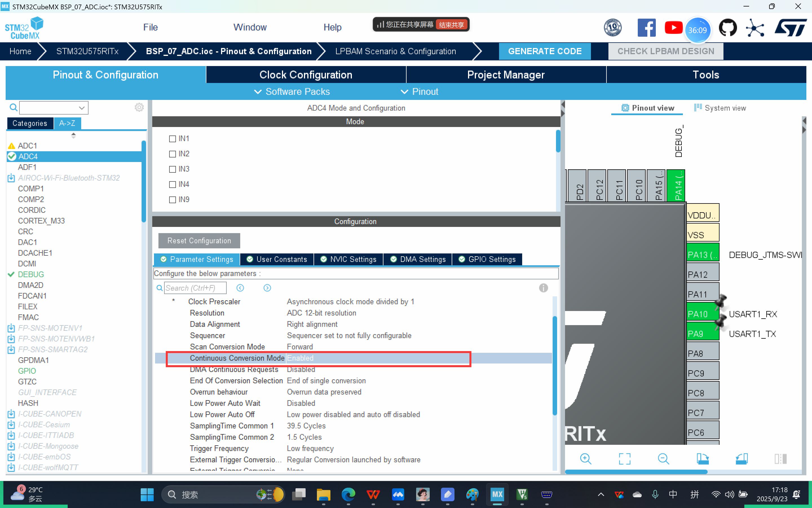Image resolution: width=812 pixels, height=508 pixels.
Task: Fit the chip to the pinout view
Action: click(x=625, y=459)
